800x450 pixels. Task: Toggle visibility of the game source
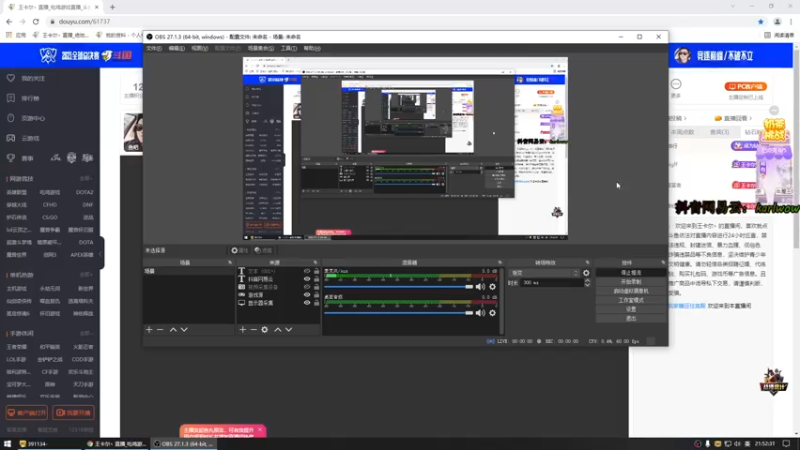(x=307, y=295)
